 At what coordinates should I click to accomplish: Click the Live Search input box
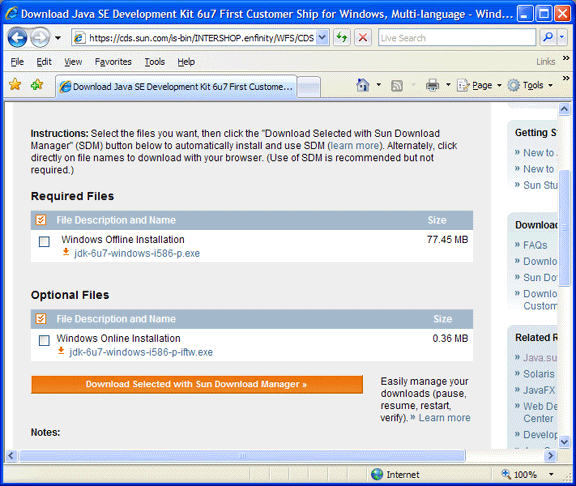click(457, 38)
